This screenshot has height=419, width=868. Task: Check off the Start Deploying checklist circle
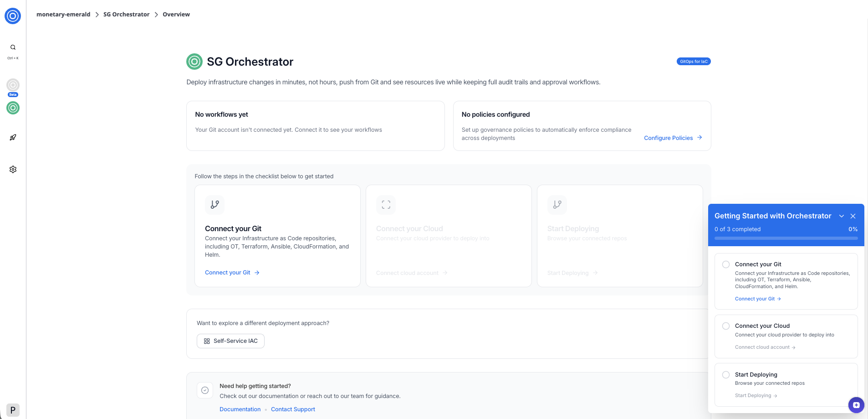click(726, 374)
